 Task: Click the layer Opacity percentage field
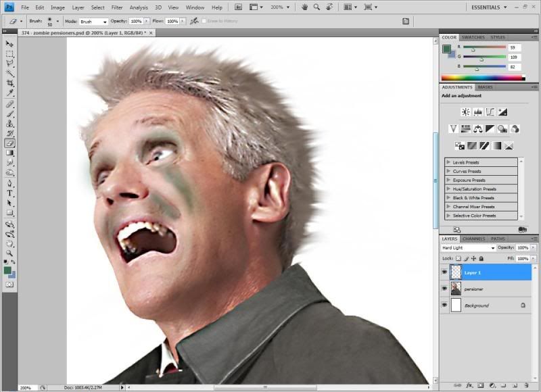(522, 248)
